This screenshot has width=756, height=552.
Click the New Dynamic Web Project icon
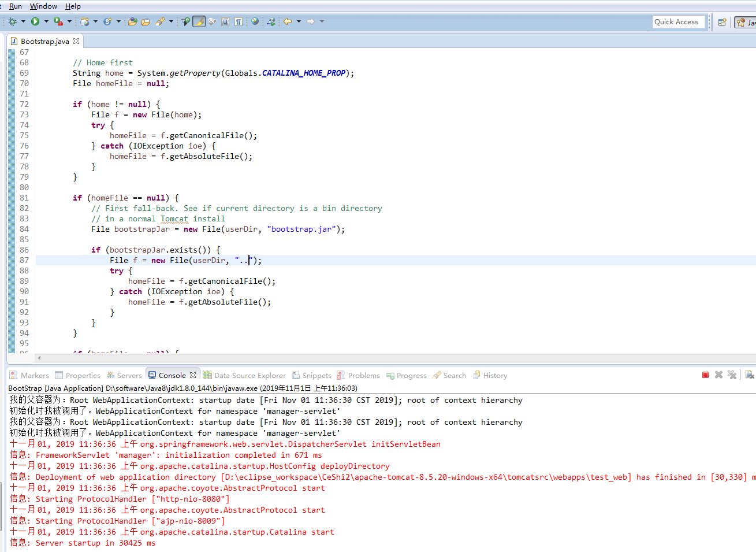tap(85, 21)
